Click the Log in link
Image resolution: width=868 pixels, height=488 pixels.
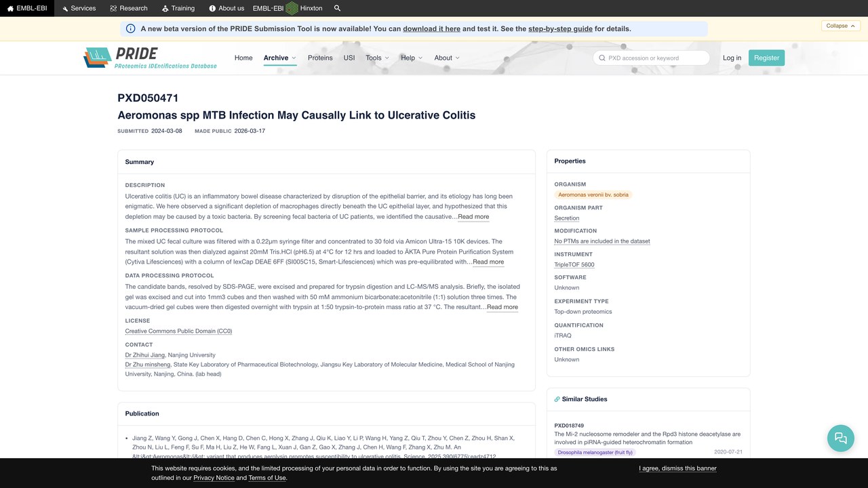(732, 58)
